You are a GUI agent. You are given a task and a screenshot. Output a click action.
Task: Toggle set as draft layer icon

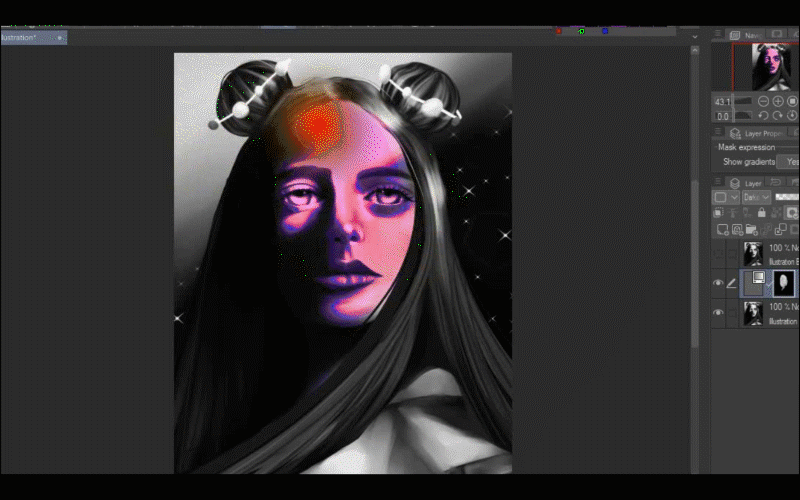pyautogui.click(x=747, y=212)
